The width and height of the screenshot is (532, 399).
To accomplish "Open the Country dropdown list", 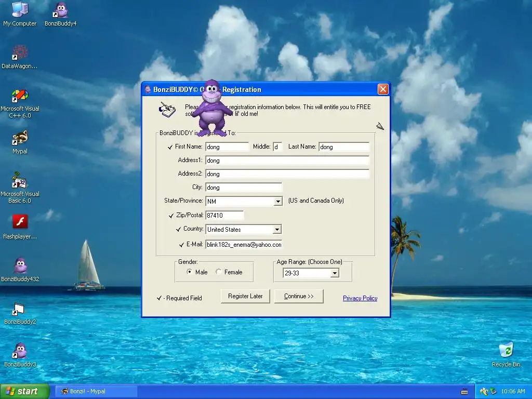I will click(277, 229).
